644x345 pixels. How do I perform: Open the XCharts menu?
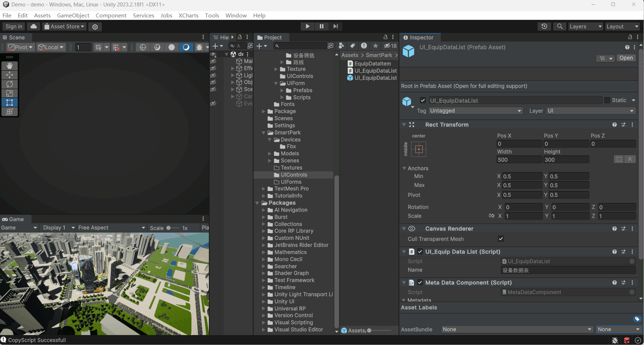click(188, 15)
